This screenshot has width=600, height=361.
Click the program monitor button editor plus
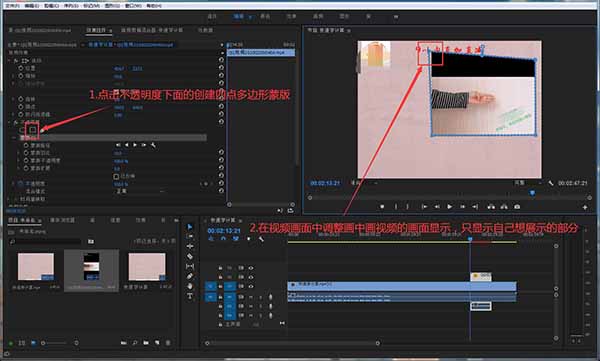(585, 207)
